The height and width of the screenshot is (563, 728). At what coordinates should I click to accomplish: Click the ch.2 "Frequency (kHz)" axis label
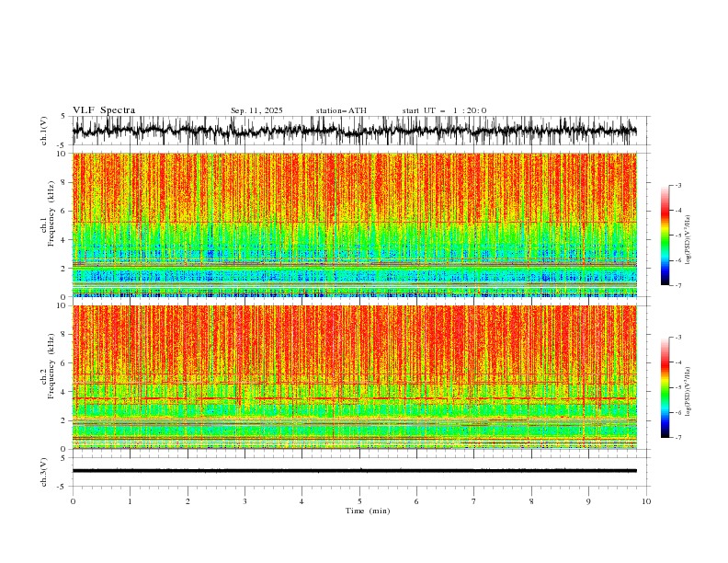(51, 366)
